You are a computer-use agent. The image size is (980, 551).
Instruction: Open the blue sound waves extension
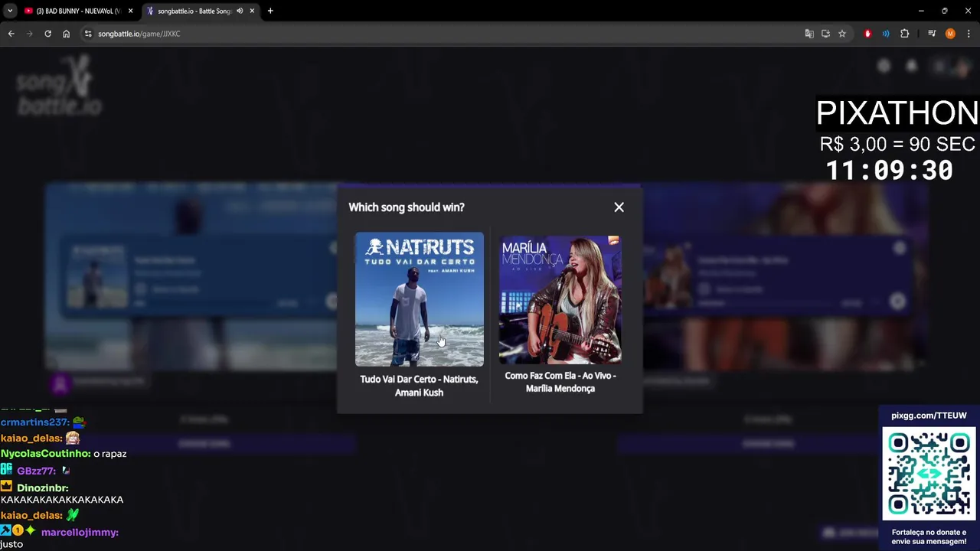pyautogui.click(x=886, y=34)
